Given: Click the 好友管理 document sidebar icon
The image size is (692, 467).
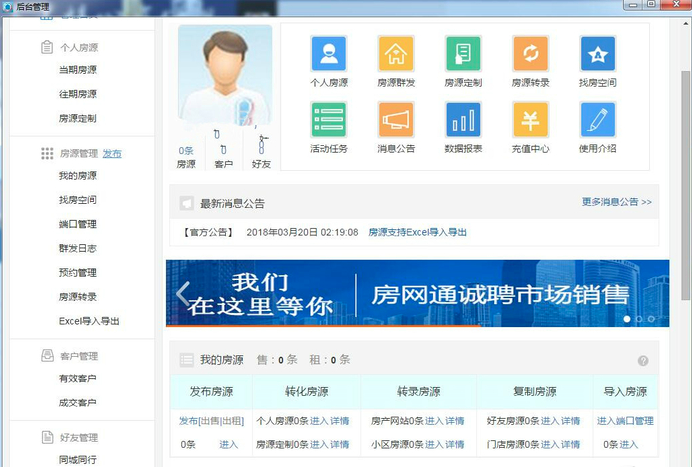Looking at the screenshot, I should [47, 437].
